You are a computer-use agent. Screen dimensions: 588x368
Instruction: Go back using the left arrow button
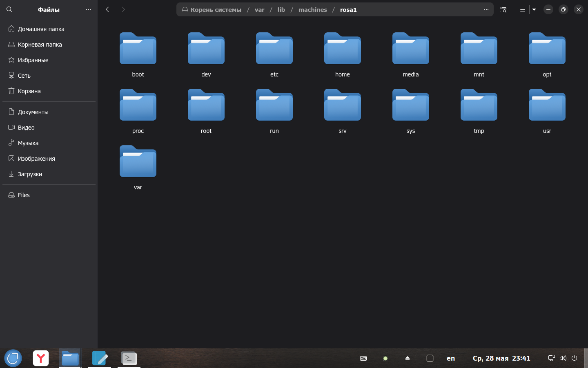pyautogui.click(x=107, y=9)
